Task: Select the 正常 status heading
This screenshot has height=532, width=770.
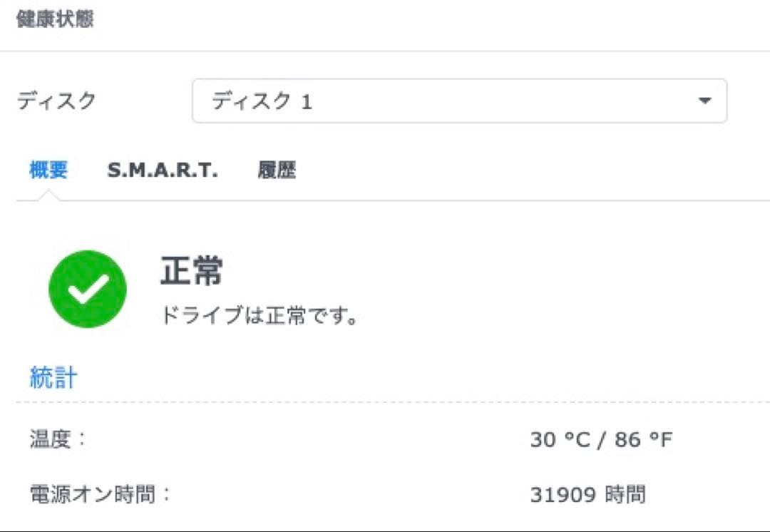Action: tap(191, 272)
